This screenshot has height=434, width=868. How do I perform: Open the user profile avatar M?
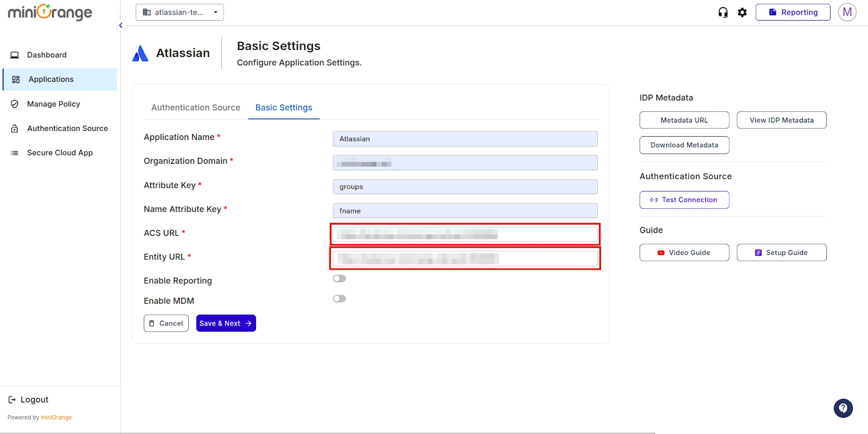point(847,12)
